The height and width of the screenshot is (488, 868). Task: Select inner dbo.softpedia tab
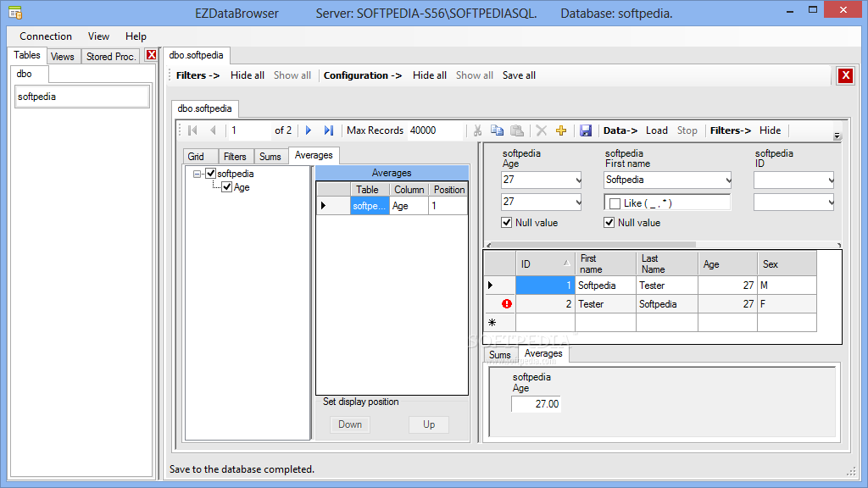tap(205, 108)
